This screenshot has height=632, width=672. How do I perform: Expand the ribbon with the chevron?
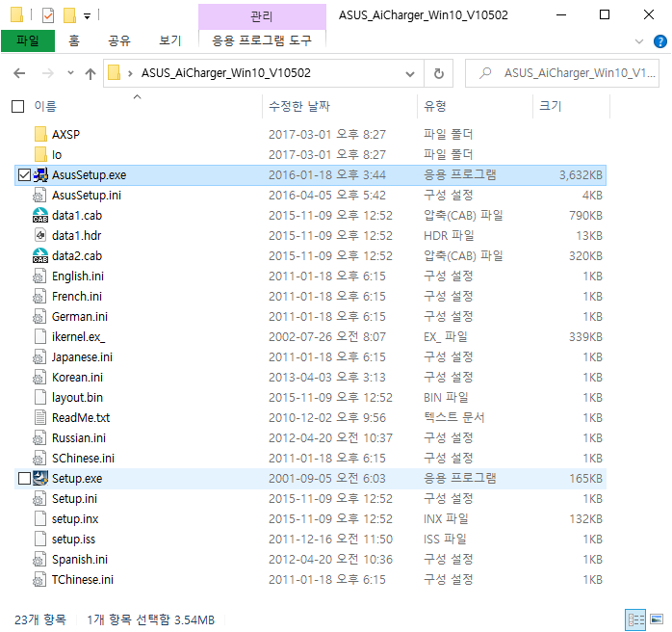[639, 41]
